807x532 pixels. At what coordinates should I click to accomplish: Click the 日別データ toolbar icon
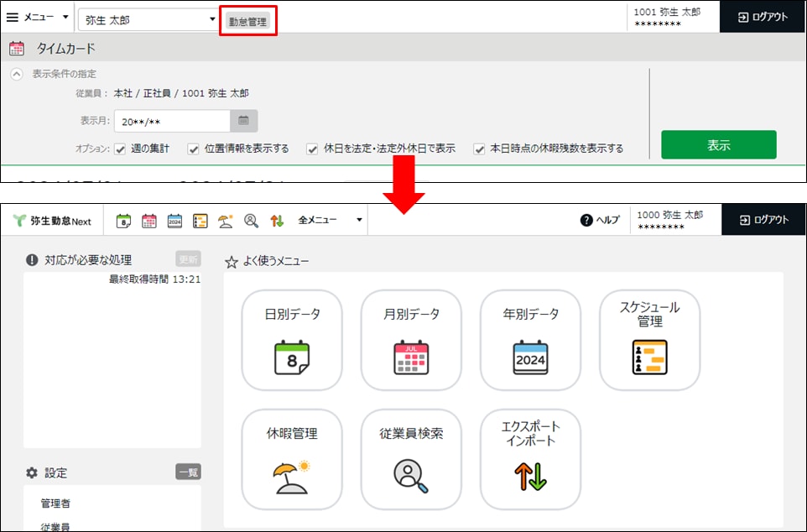point(123,221)
